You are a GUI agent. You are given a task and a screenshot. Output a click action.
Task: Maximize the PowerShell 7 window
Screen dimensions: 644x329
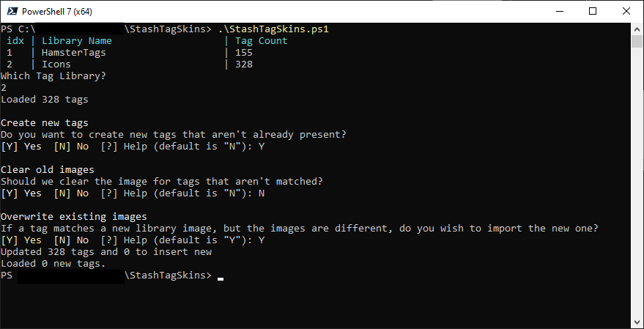(x=593, y=12)
